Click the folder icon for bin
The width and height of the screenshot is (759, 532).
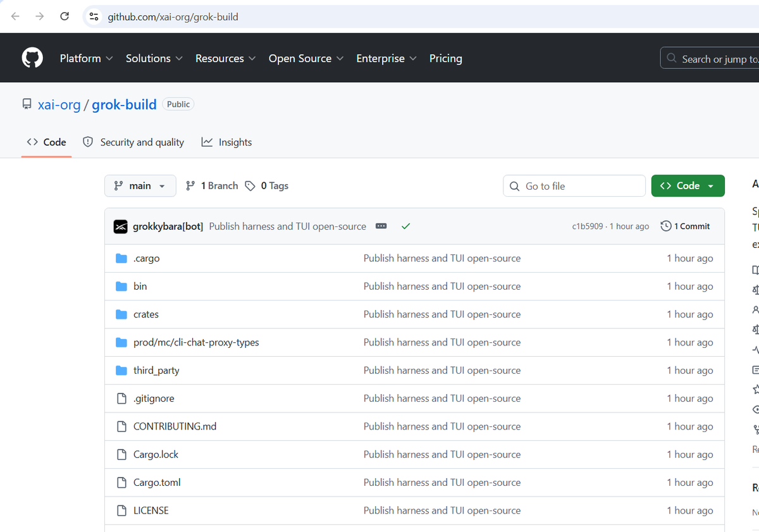pyautogui.click(x=121, y=287)
